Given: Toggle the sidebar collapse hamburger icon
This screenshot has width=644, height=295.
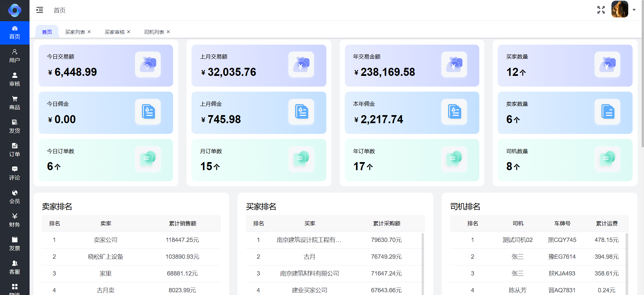Looking at the screenshot, I should (x=40, y=10).
